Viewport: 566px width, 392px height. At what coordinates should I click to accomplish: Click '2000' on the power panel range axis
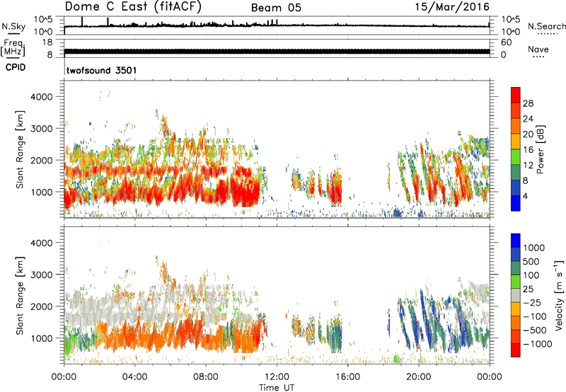[42, 160]
